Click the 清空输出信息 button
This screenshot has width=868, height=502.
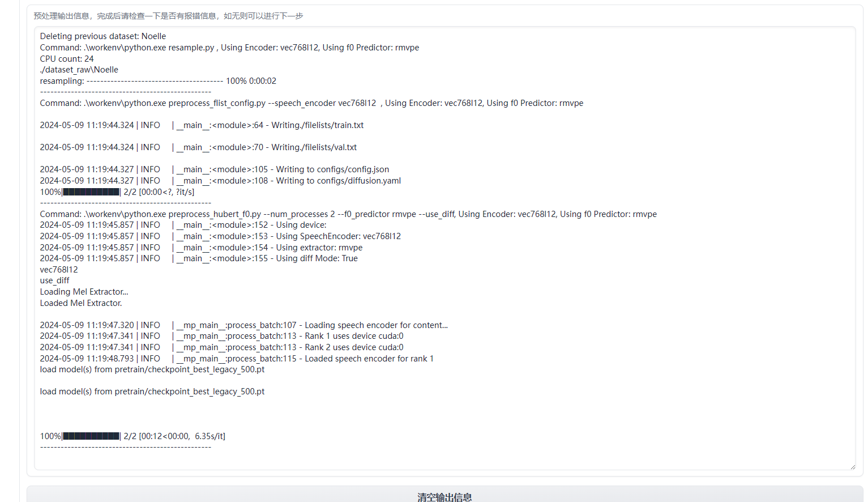click(444, 496)
